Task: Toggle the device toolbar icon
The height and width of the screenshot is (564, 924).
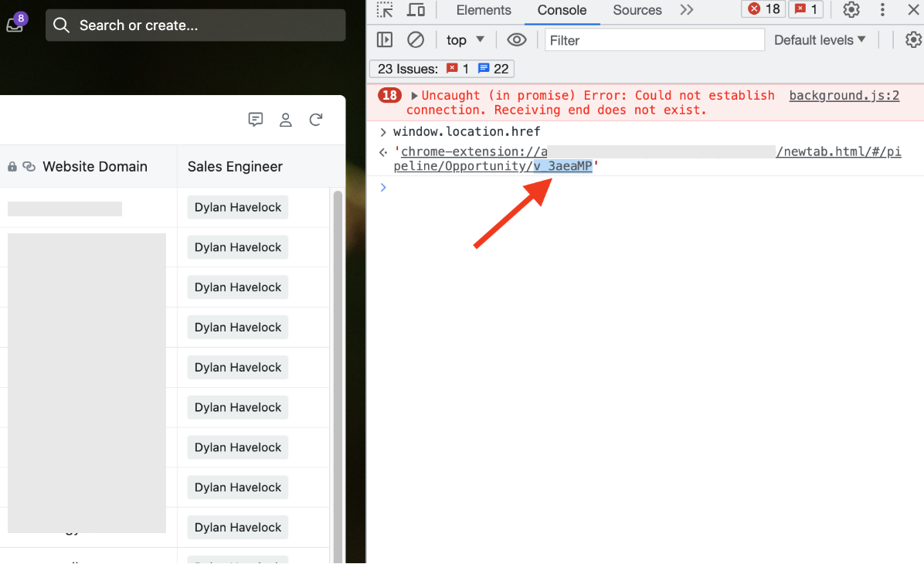Action: tap(416, 11)
